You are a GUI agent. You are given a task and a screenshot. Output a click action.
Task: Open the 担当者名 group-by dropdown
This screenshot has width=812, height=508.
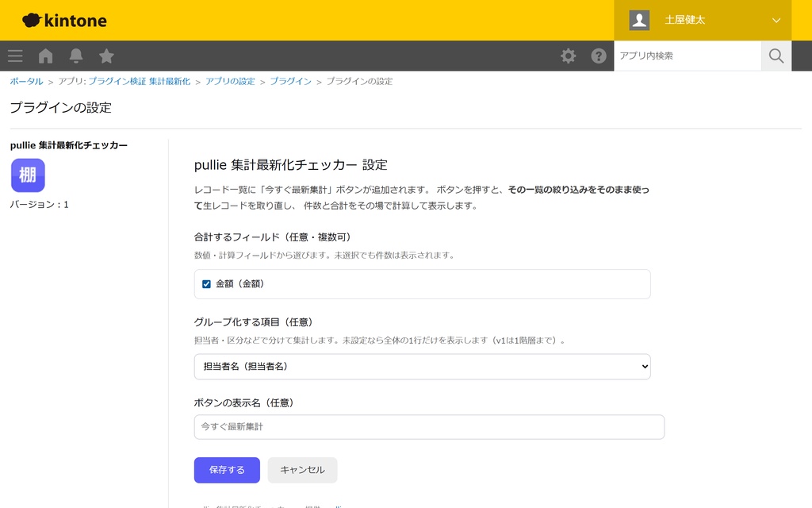[422, 367]
